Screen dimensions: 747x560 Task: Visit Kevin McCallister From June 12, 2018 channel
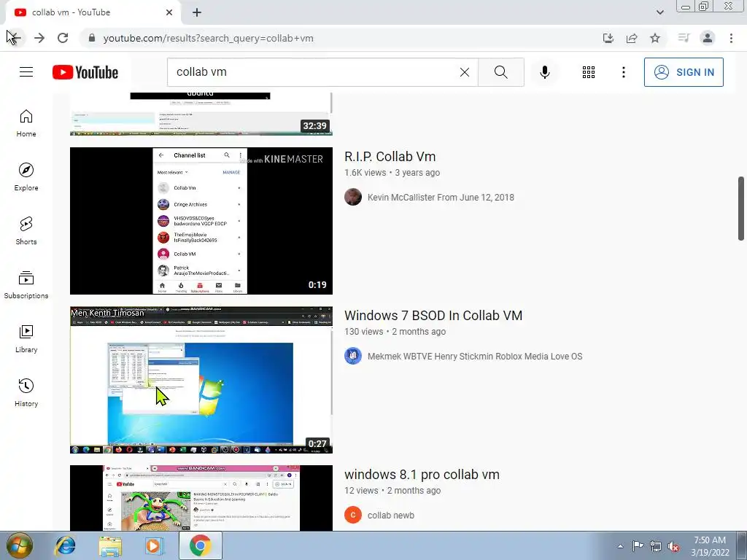[x=441, y=197]
